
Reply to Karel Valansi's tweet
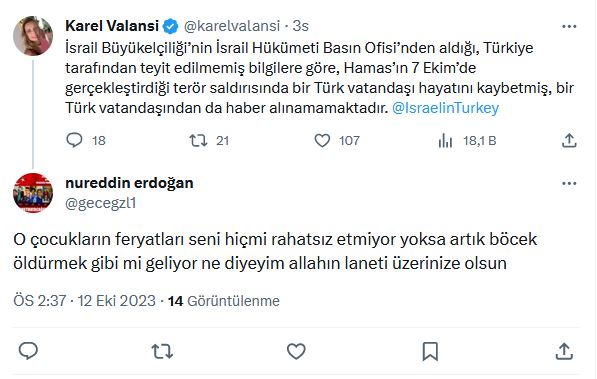74,140
